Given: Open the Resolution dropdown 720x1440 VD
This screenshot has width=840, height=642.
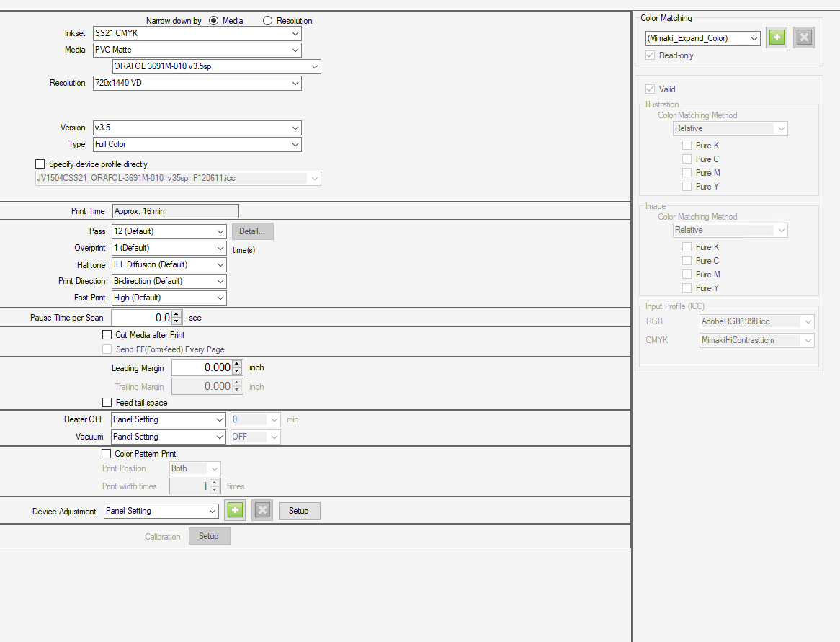Looking at the screenshot, I should click(x=197, y=83).
